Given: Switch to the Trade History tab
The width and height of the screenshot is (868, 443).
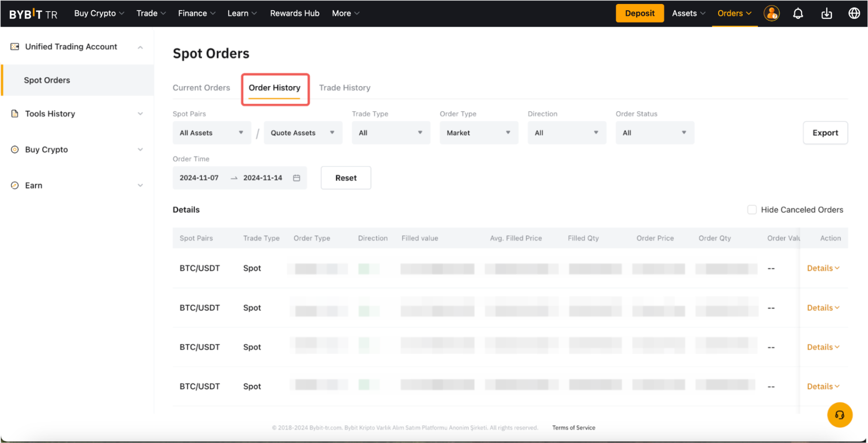Looking at the screenshot, I should pyautogui.click(x=344, y=88).
